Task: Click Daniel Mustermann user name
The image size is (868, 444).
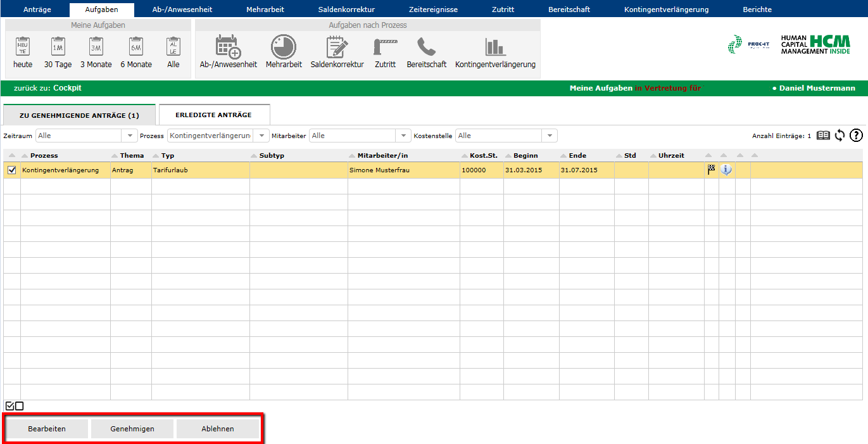Action: [817, 88]
